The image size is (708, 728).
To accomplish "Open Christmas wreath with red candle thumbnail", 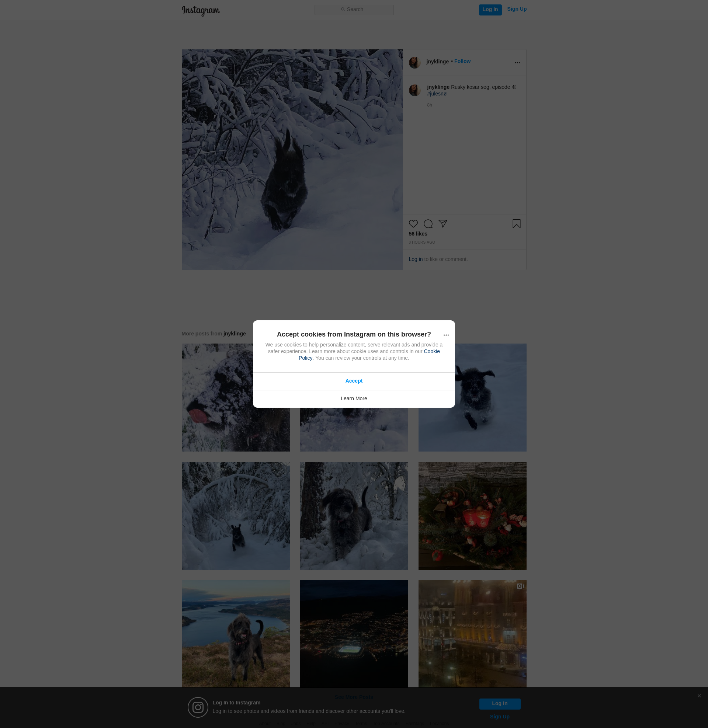I will tap(472, 516).
